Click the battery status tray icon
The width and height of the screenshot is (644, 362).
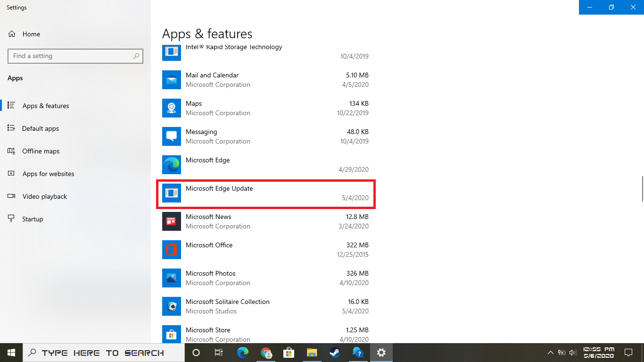(x=562, y=353)
